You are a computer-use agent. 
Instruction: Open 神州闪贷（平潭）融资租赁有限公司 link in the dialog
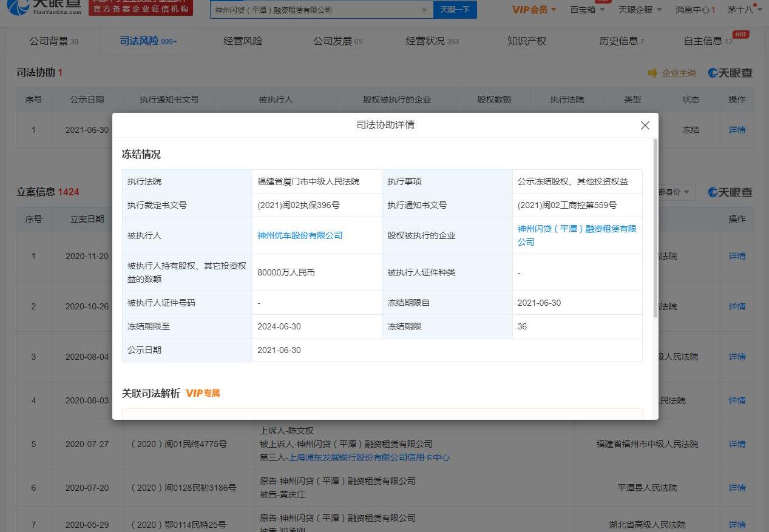[577, 235]
